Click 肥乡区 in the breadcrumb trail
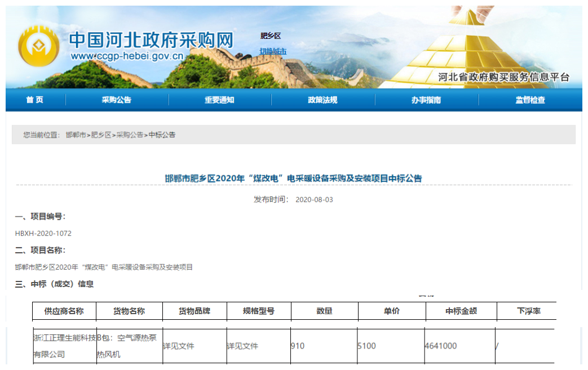588x370 pixels. [101, 135]
